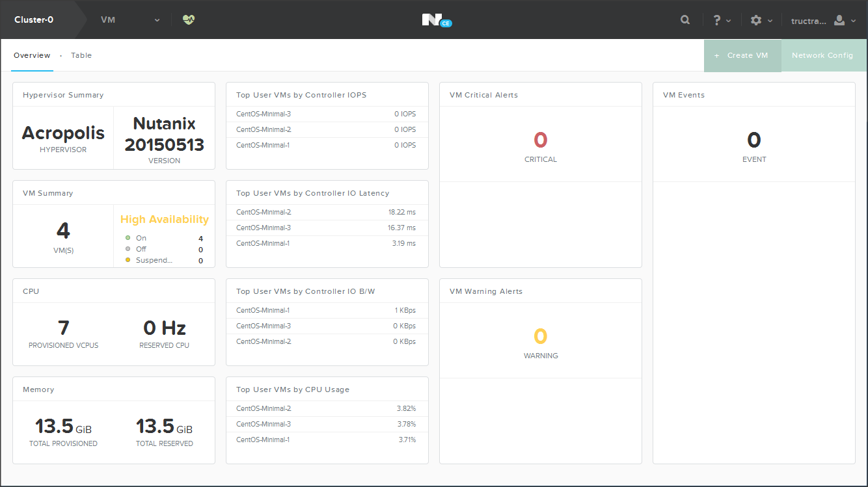Click the green On status dot

coord(128,238)
